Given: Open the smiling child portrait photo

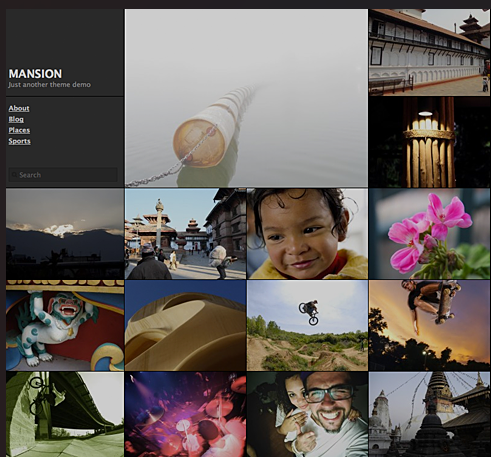Looking at the screenshot, I should pos(307,234).
